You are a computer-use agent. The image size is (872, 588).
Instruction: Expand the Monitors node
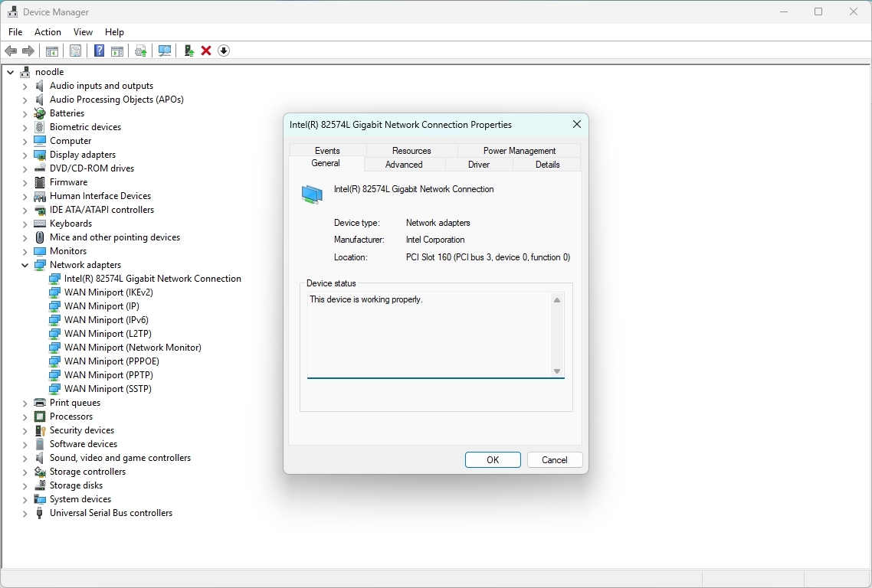pos(25,251)
